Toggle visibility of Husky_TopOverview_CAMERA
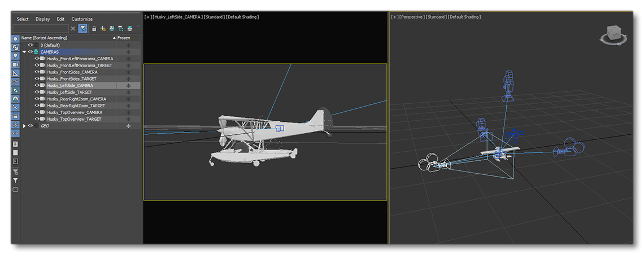 pos(37,112)
